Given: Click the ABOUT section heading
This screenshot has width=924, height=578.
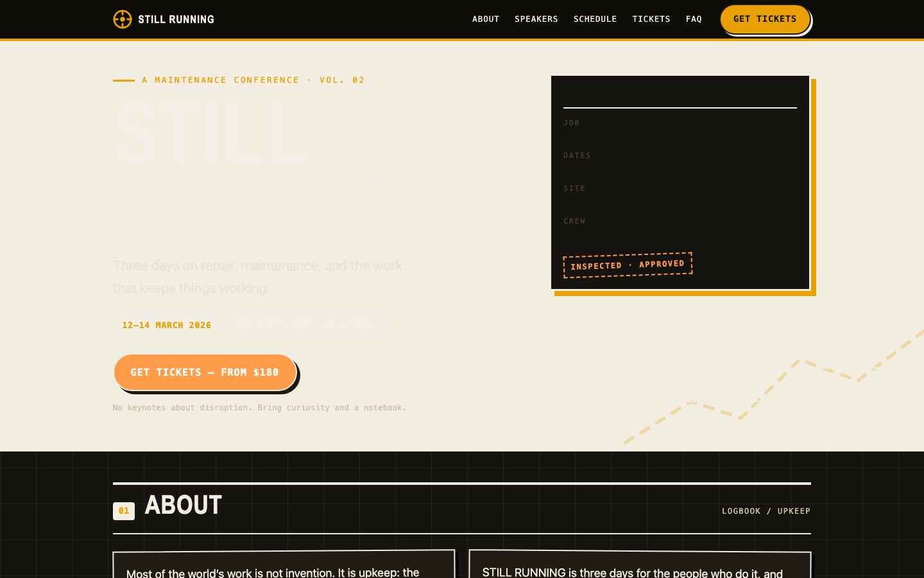Looking at the screenshot, I should tap(184, 505).
